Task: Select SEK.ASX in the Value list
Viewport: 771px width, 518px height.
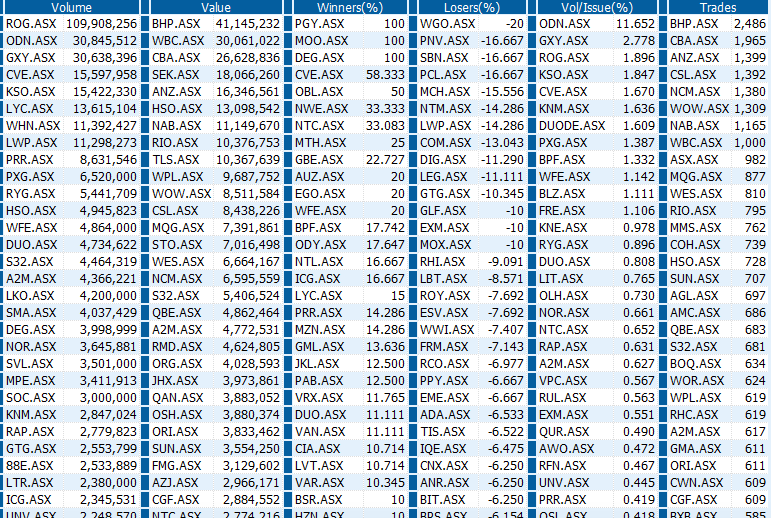Action: pos(176,75)
